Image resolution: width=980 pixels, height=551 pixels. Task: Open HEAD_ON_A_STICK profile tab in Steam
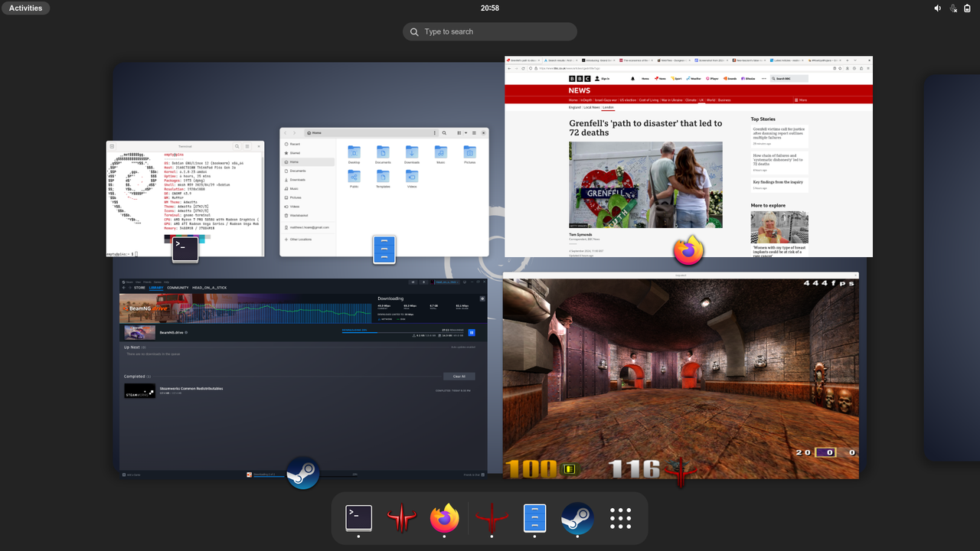209,288
